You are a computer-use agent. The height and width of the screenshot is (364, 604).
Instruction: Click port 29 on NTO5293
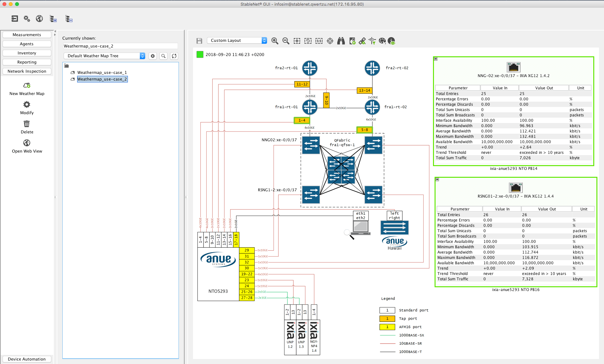(x=247, y=250)
